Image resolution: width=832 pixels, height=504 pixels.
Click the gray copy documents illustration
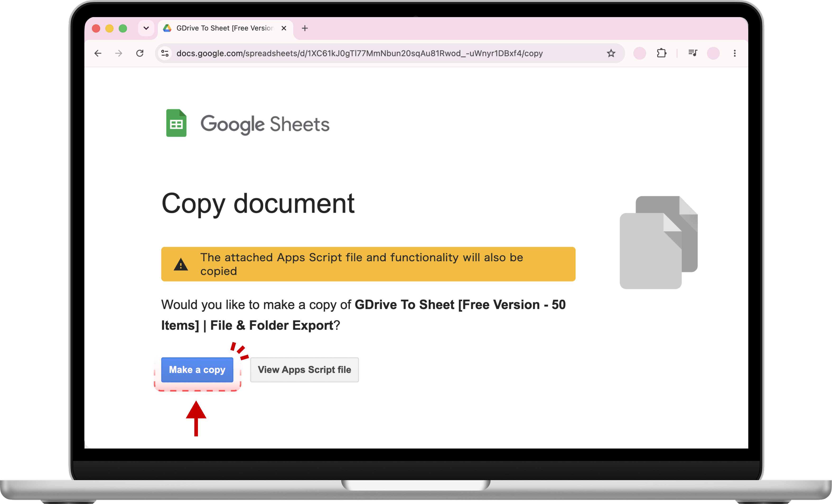click(659, 242)
